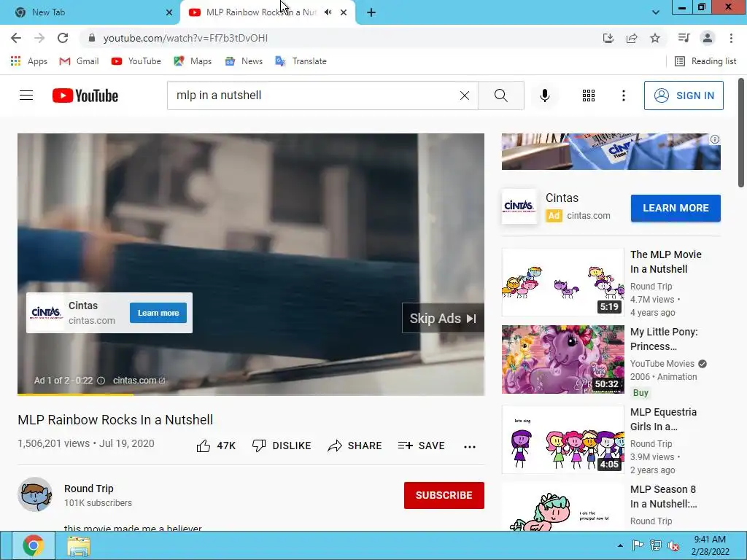Click LEARN MORE in the sidebar Cintas ad

point(676,208)
